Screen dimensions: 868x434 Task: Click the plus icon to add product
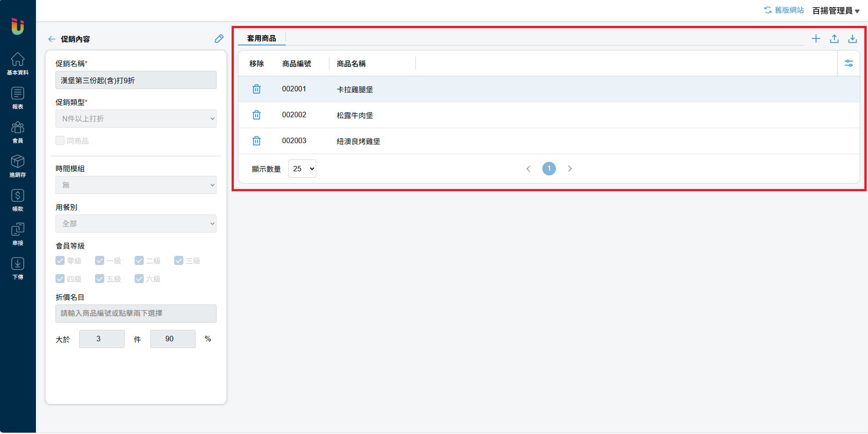pos(816,39)
